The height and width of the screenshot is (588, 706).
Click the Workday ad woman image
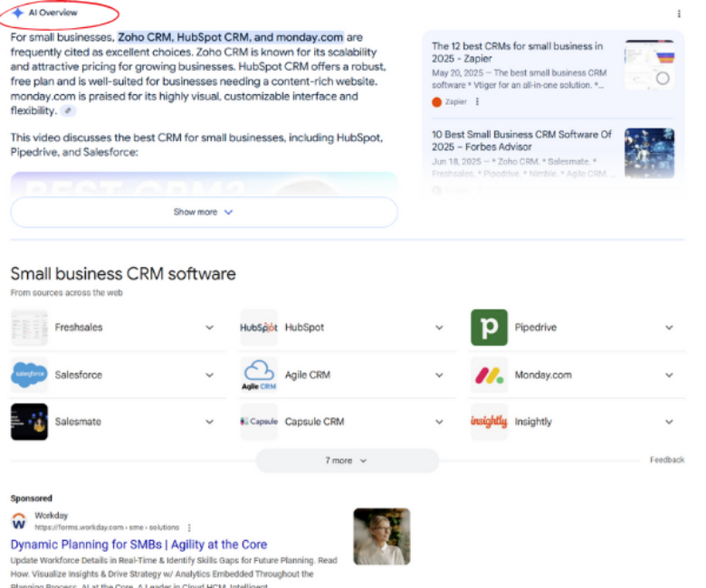click(382, 536)
